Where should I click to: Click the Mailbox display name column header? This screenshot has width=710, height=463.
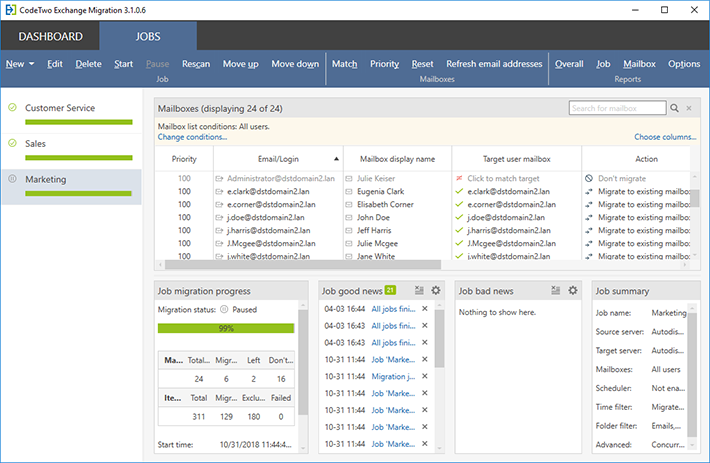coord(397,159)
